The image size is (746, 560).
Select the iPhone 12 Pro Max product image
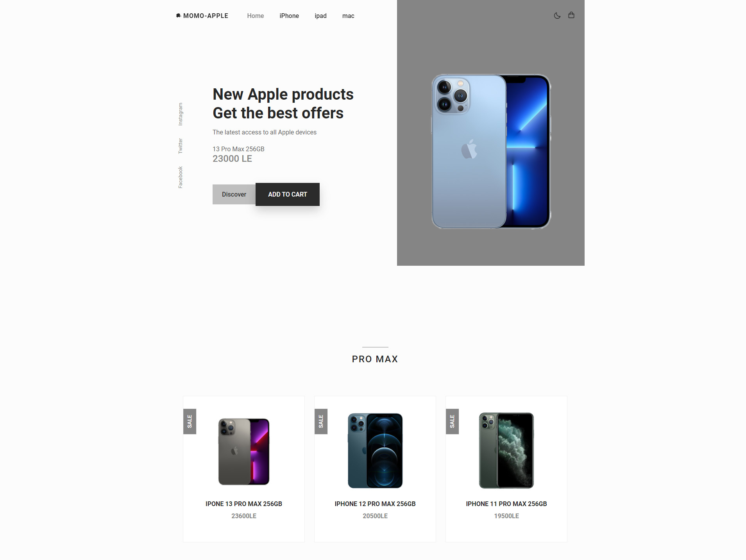point(375,451)
